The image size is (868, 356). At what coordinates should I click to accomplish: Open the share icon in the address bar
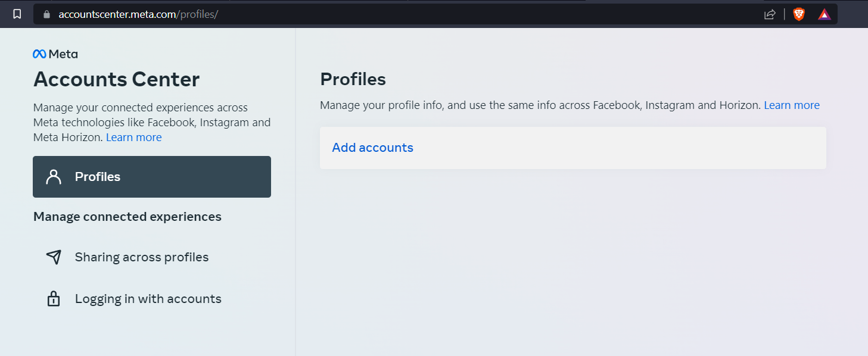coord(770,14)
